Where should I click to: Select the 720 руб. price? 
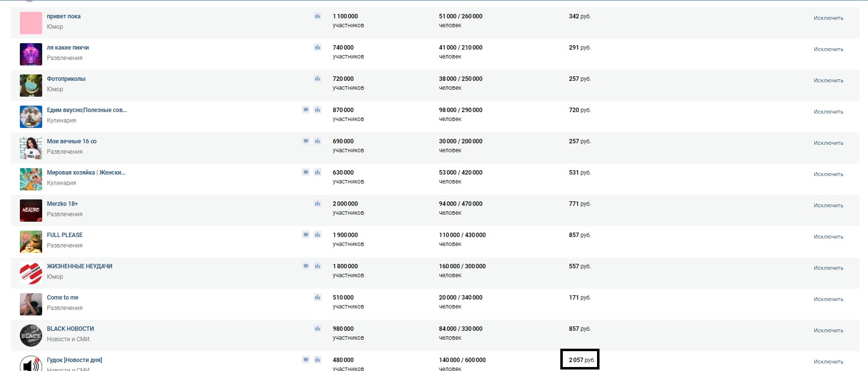[x=580, y=110]
